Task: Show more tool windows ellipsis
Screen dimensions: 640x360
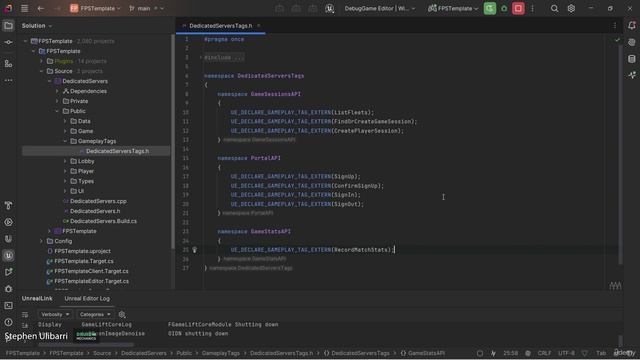Action: 8,80
